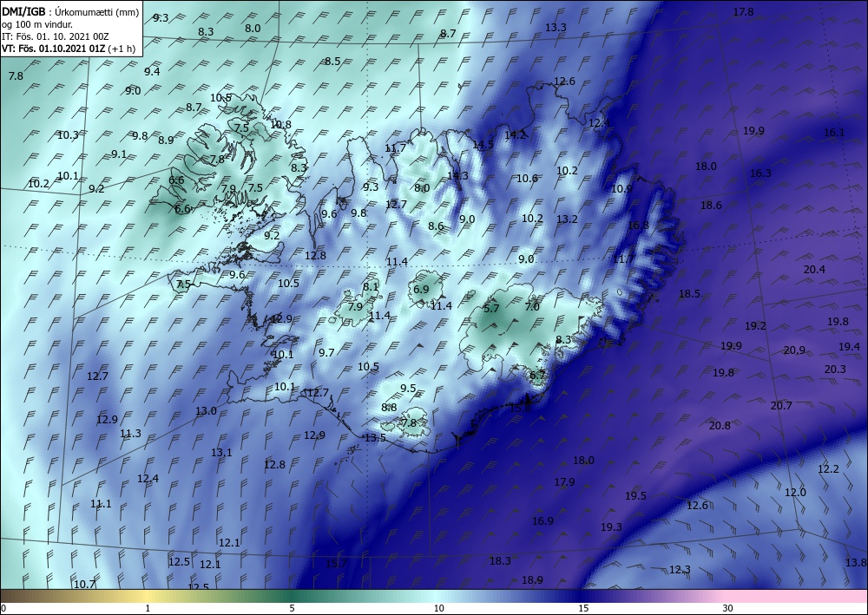Select the text "Úrkomumætti (mm)" in the header
This screenshot has height=615, width=868.
pyautogui.click(x=97, y=12)
